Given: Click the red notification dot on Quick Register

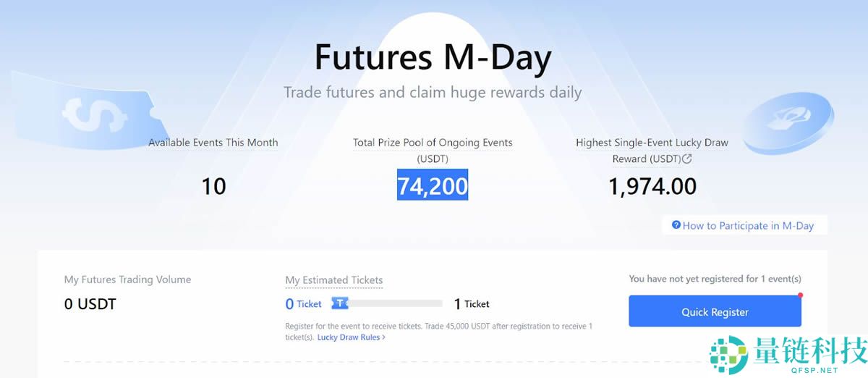Looking at the screenshot, I should coord(801,295).
